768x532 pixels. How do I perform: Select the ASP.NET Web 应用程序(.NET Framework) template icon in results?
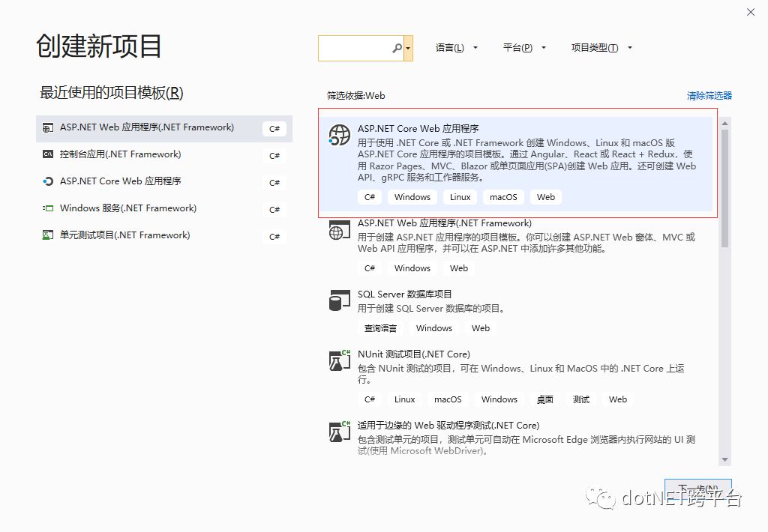(x=340, y=229)
